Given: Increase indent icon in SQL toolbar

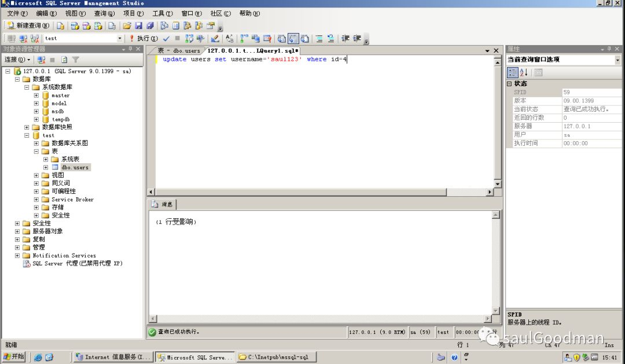Looking at the screenshot, I should coord(356,38).
